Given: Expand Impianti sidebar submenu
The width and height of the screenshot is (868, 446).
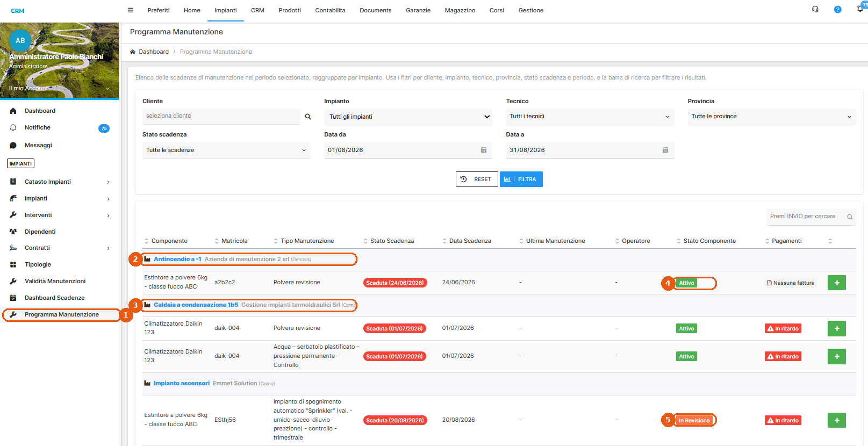Looking at the screenshot, I should (x=108, y=199).
